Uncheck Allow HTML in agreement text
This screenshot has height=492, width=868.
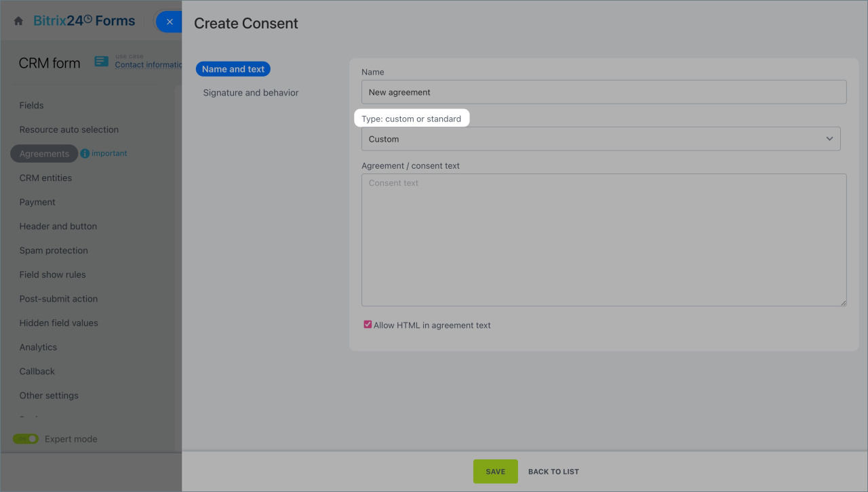(368, 325)
